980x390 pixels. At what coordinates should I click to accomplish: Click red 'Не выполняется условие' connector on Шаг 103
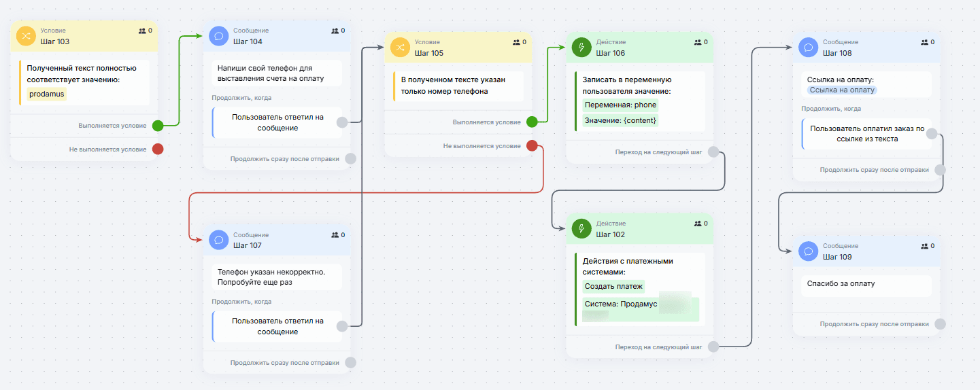point(158,149)
